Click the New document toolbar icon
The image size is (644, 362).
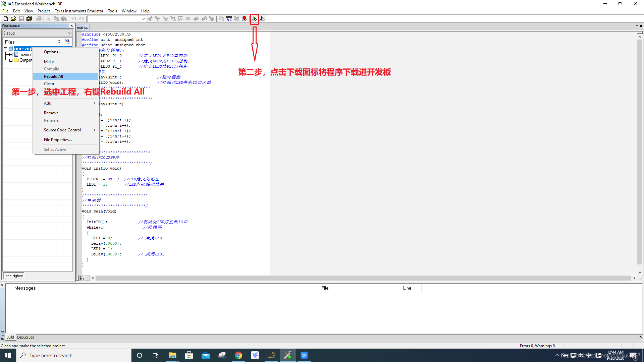point(6,19)
